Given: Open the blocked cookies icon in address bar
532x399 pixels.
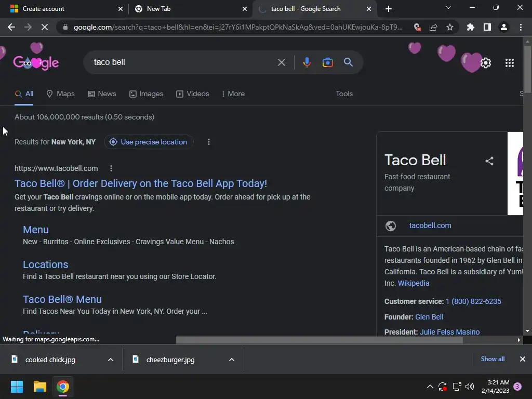Looking at the screenshot, I should point(417,27).
